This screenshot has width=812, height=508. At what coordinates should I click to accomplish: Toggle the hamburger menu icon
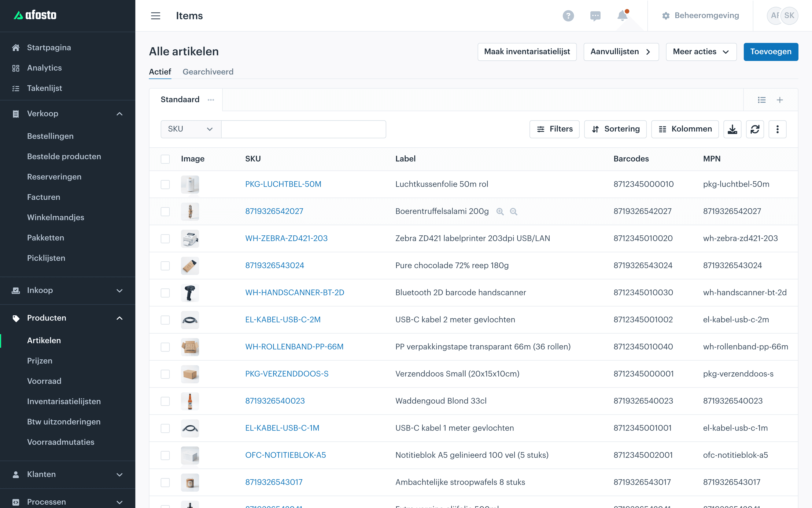(155, 16)
